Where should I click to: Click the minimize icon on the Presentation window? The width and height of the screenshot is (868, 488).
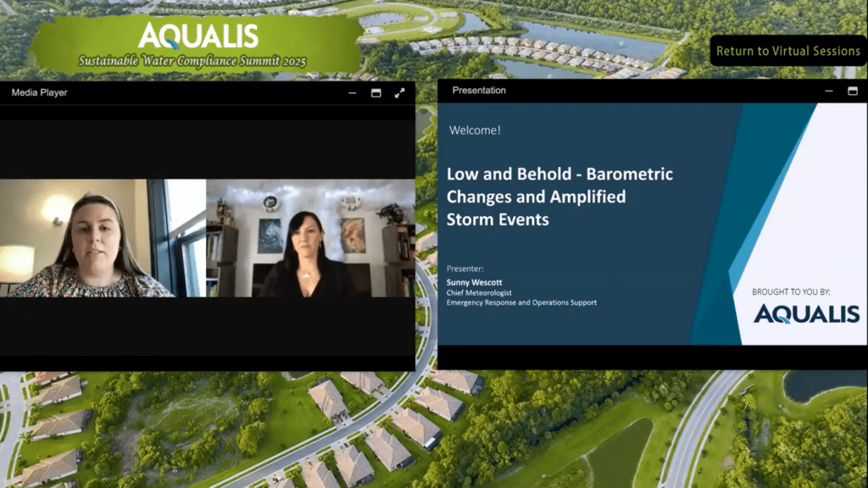[x=830, y=91]
